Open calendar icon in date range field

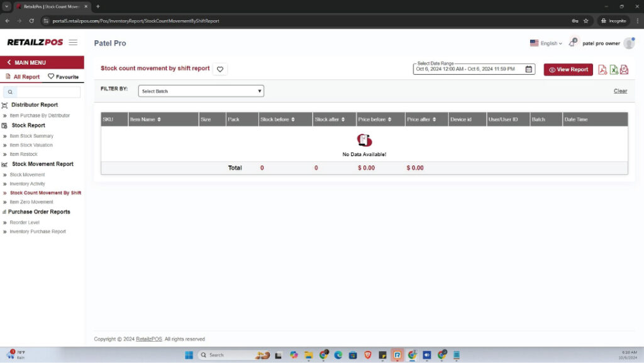(528, 69)
